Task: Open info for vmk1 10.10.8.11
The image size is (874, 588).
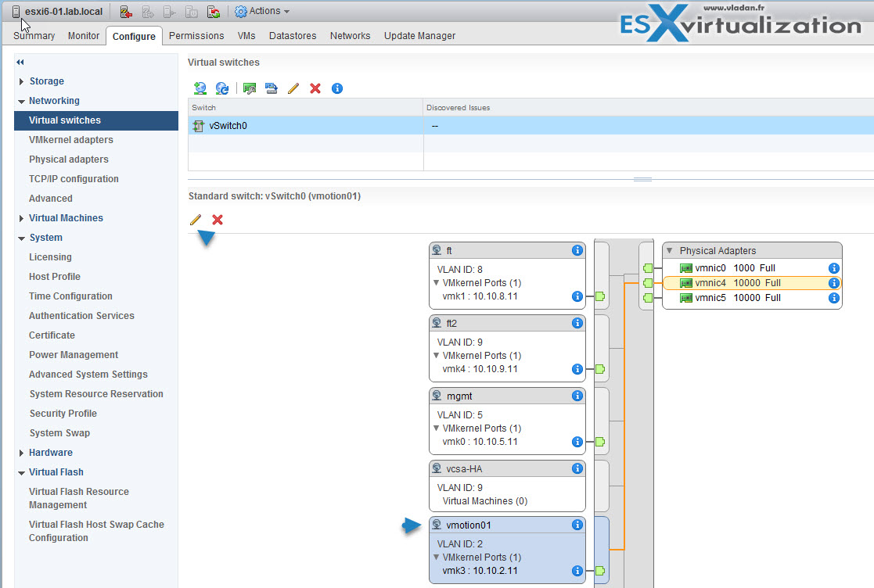Action: tap(577, 296)
